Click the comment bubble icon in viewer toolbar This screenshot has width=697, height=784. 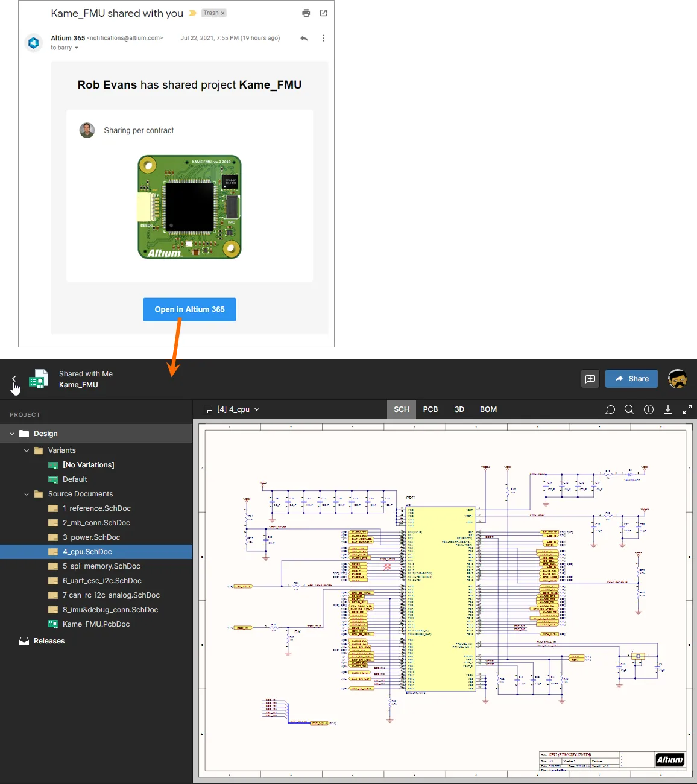pyautogui.click(x=610, y=409)
